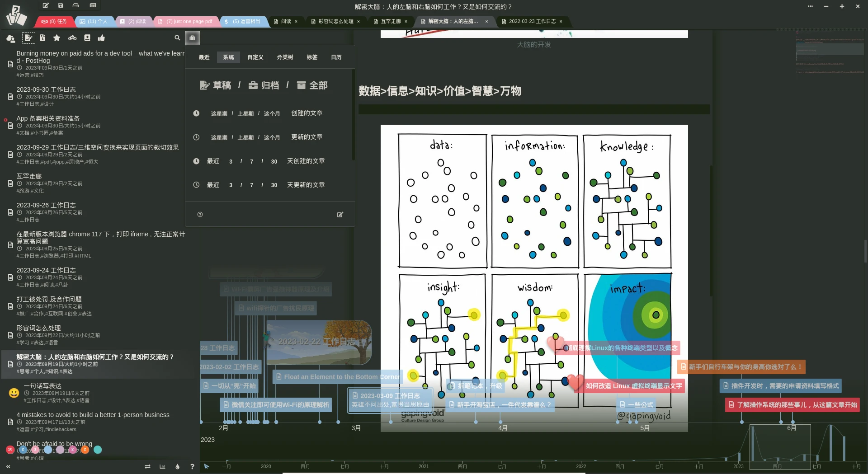Open the search magnifier in the sidebar
This screenshot has height=474, width=868.
[x=177, y=38]
